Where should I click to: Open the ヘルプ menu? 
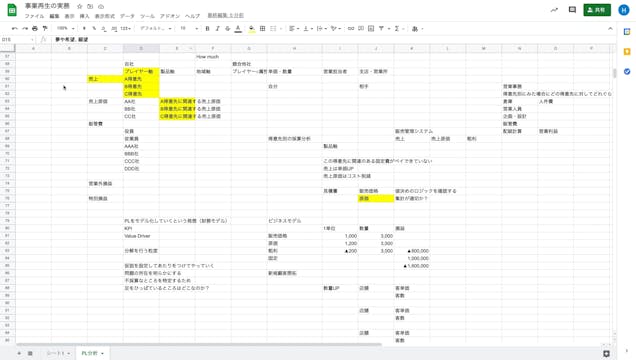point(192,16)
